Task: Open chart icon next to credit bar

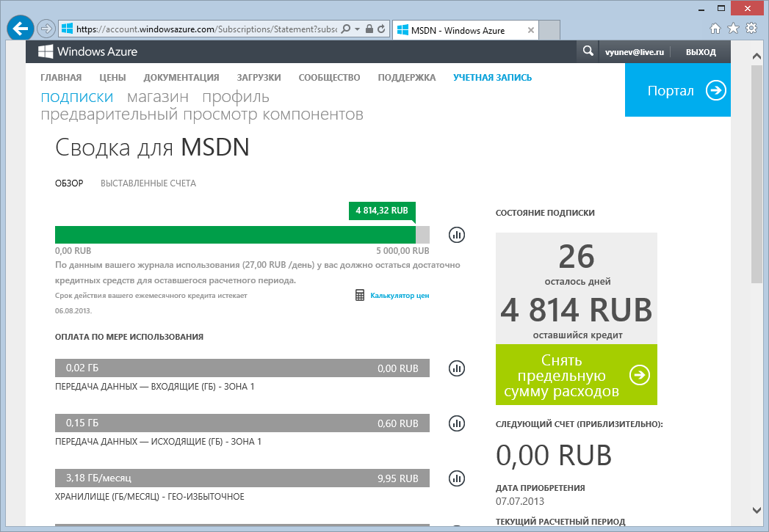Action: point(457,235)
